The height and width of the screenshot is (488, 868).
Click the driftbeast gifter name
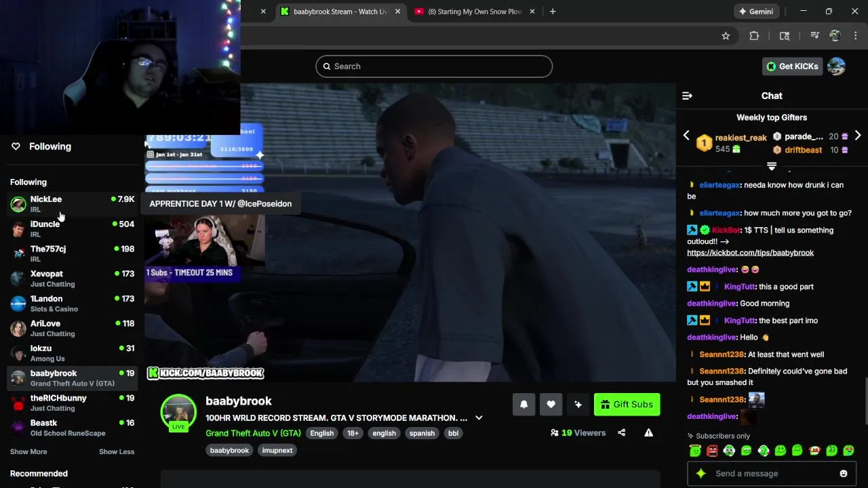tap(803, 150)
